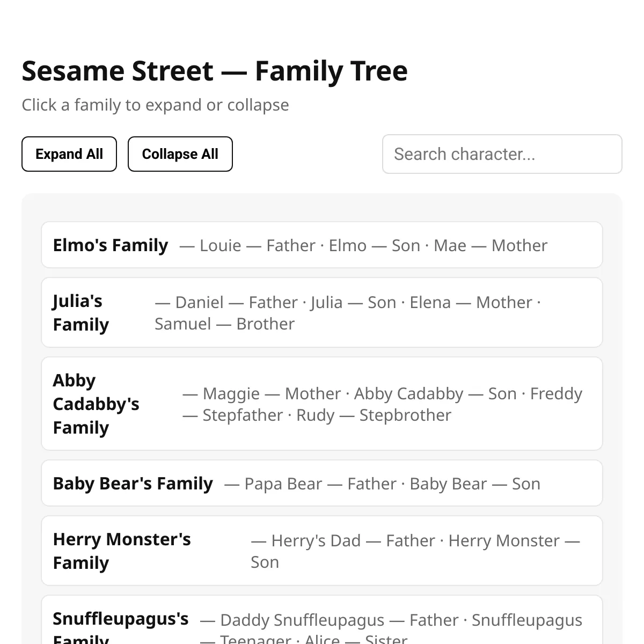Collapse the Herry Monster's Family heading
The height and width of the screenshot is (644, 644).
(x=122, y=551)
